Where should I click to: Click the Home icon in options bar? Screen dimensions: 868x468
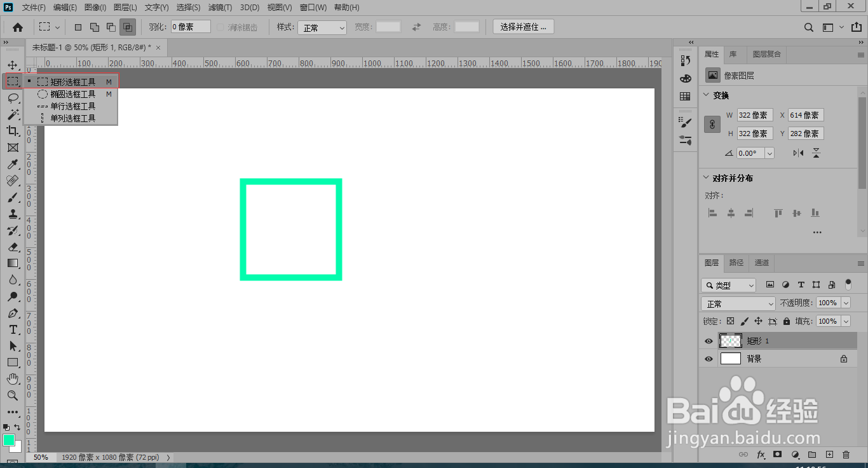tap(18, 27)
